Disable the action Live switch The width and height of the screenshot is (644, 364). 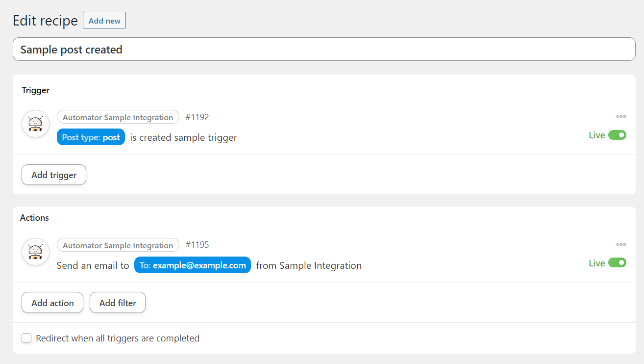[617, 263]
